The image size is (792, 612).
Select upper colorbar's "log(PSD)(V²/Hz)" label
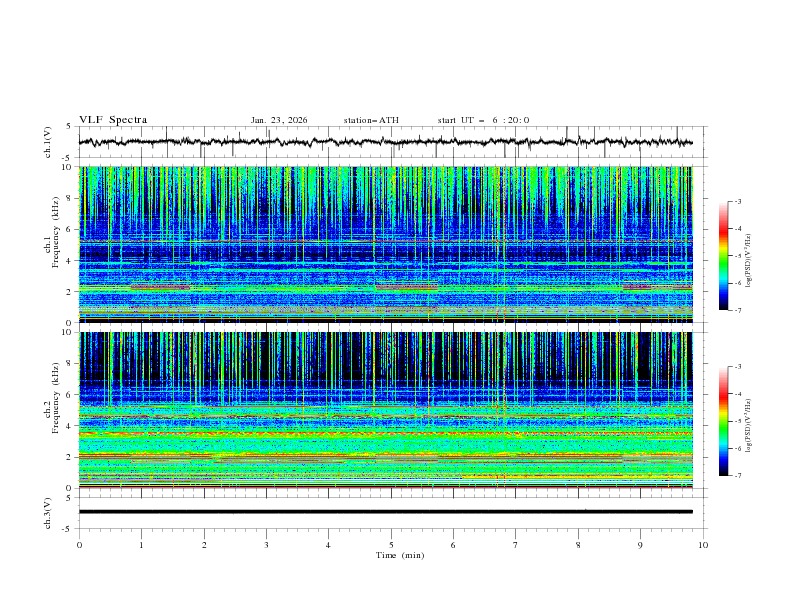pyautogui.click(x=749, y=262)
